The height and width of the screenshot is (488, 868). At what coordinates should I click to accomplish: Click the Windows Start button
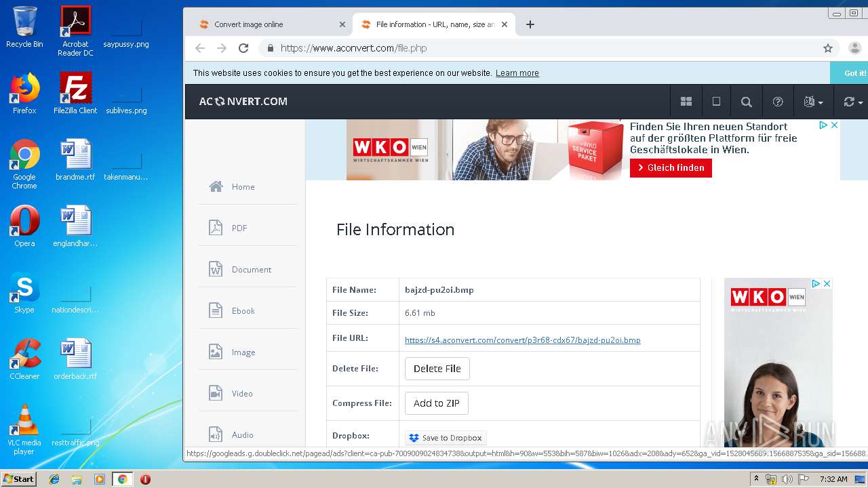tap(18, 479)
